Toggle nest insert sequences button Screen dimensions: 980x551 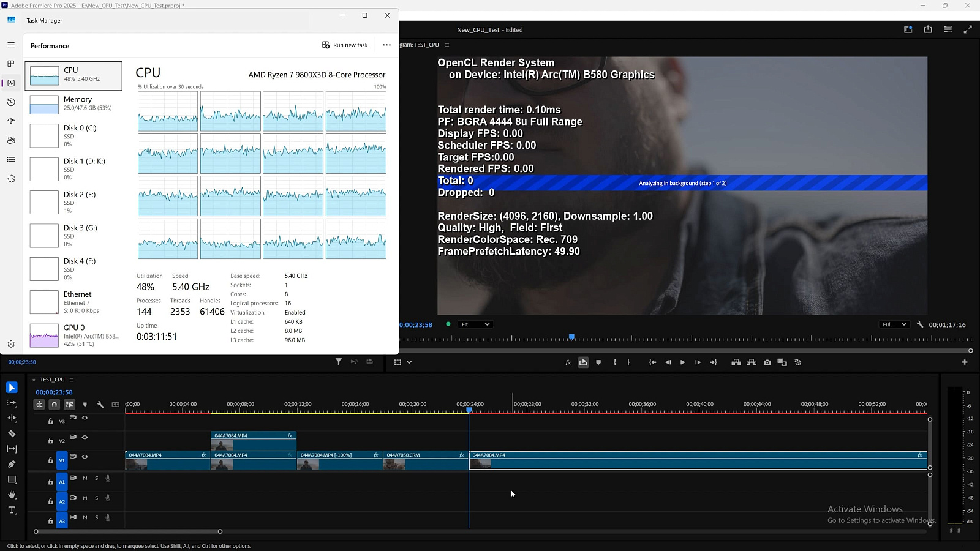pos(39,405)
